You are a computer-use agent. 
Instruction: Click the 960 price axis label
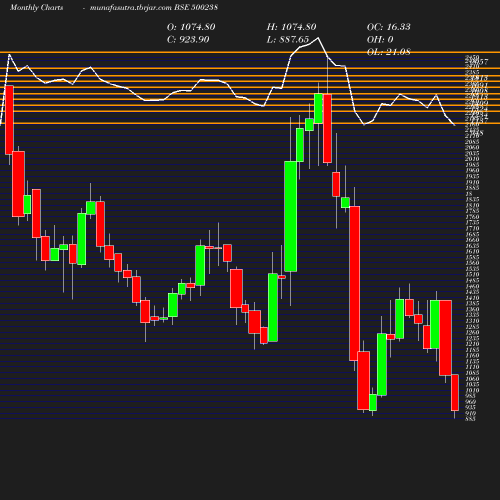click(x=470, y=401)
